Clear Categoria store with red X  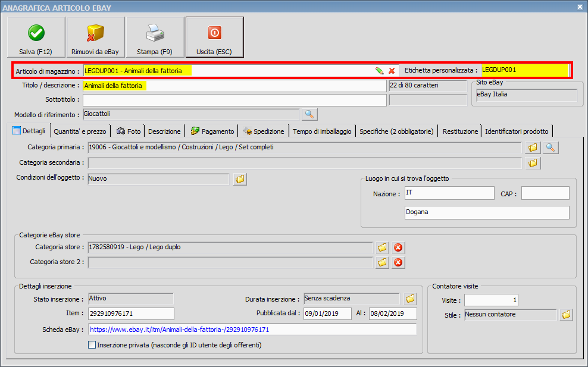point(398,247)
